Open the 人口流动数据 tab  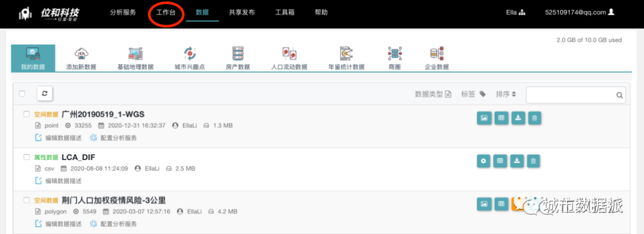(x=289, y=59)
